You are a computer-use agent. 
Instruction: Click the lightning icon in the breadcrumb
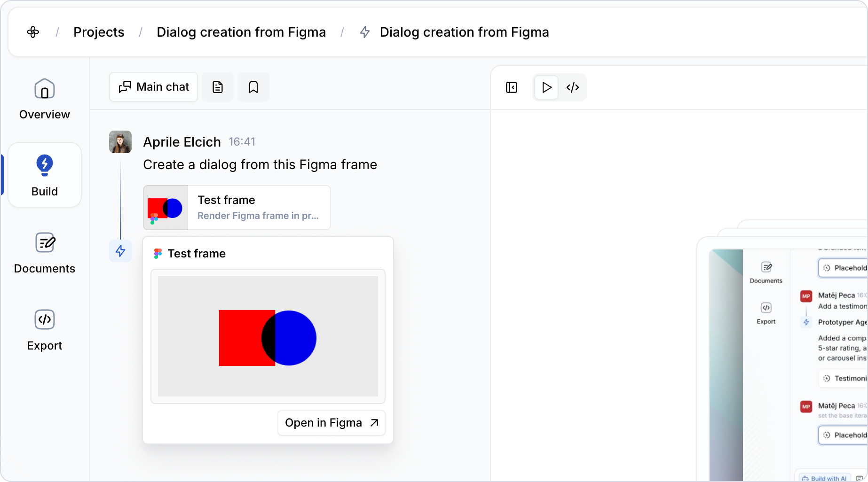coord(365,32)
